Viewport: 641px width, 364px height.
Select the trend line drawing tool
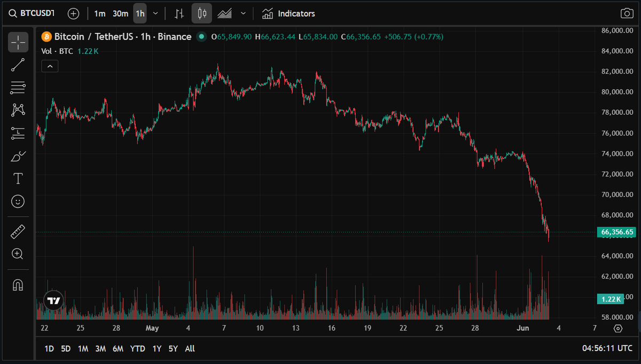point(18,65)
